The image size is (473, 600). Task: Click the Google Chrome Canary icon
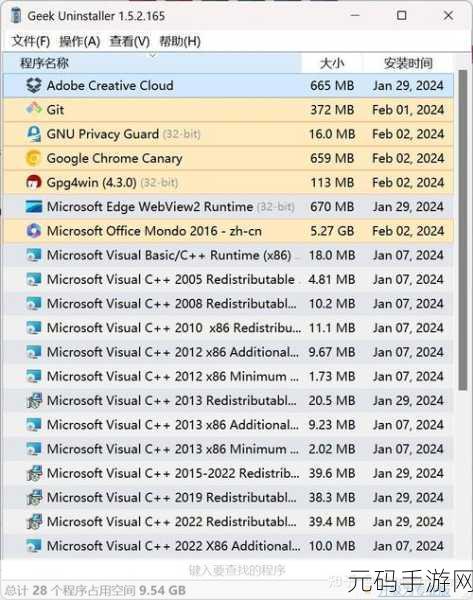[x=34, y=158]
